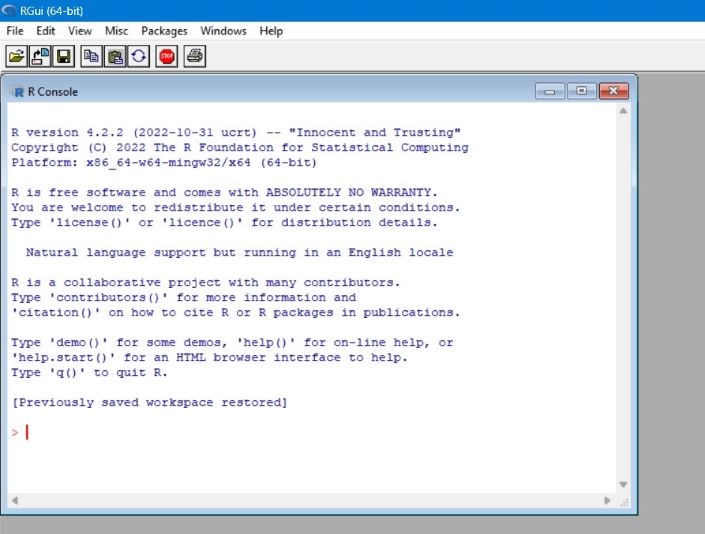Screen dimensions: 705x534
Task: Open the Misc menu
Action: click(116, 31)
